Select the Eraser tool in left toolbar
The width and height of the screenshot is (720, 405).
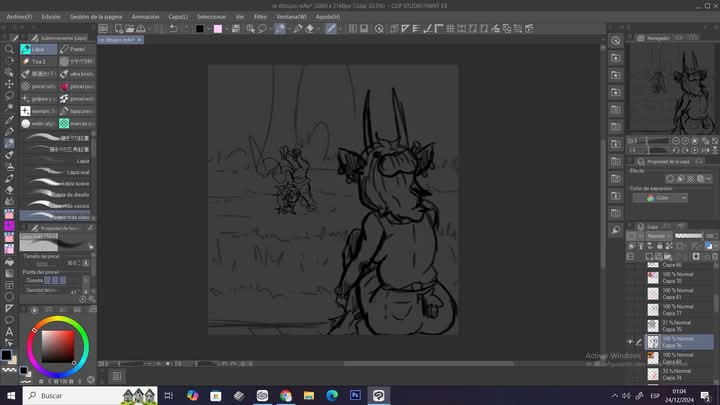[9, 190]
